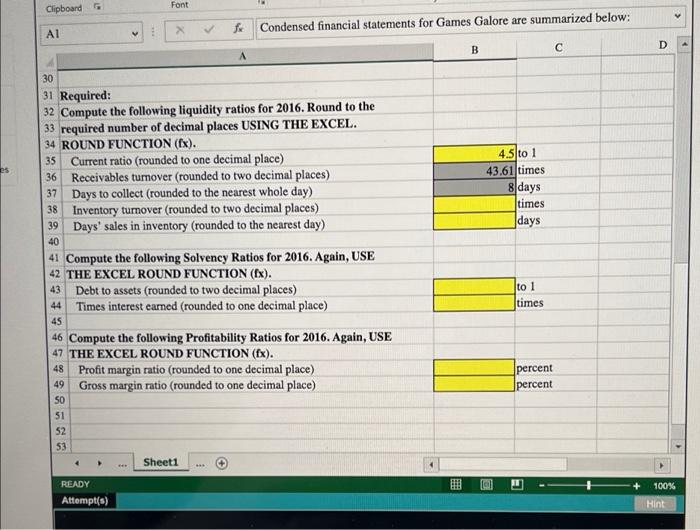Click ellipsis right of Sheet1 tab

point(200,464)
